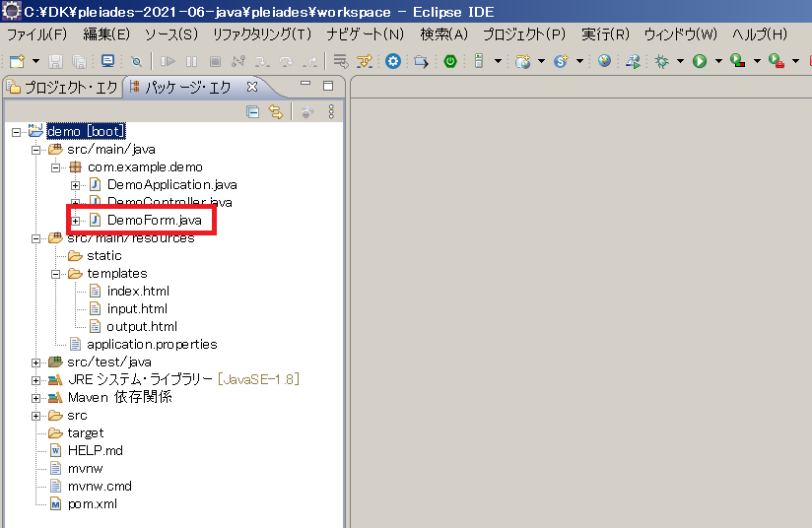This screenshot has width=812, height=528.
Task: Toggle Link with Editor arrows icon
Action: click(276, 111)
